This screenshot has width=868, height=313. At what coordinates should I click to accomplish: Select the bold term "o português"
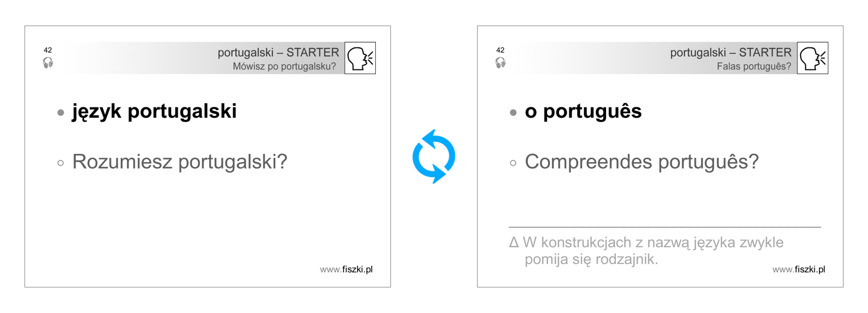click(x=583, y=111)
